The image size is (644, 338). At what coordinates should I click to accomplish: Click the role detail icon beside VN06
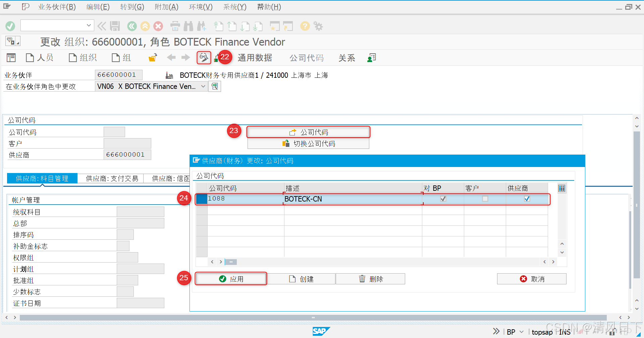point(215,86)
